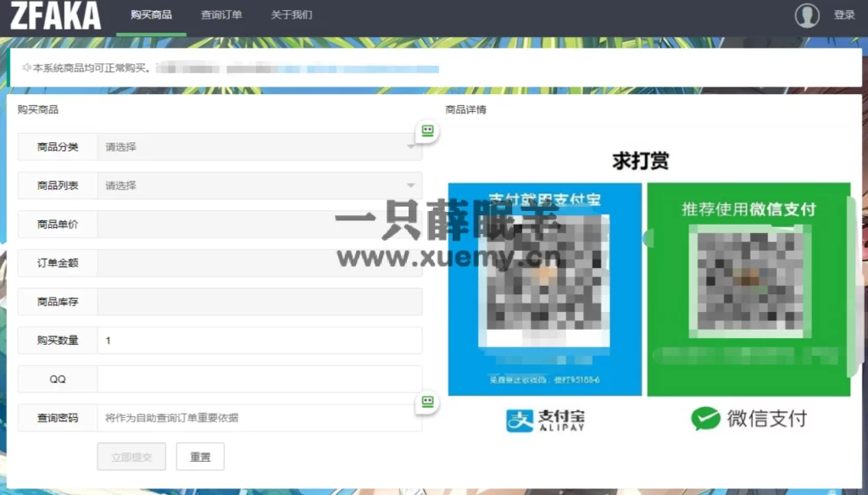The width and height of the screenshot is (868, 495).
Task: Open the 关于我们 navigation tab
Action: pos(292,15)
